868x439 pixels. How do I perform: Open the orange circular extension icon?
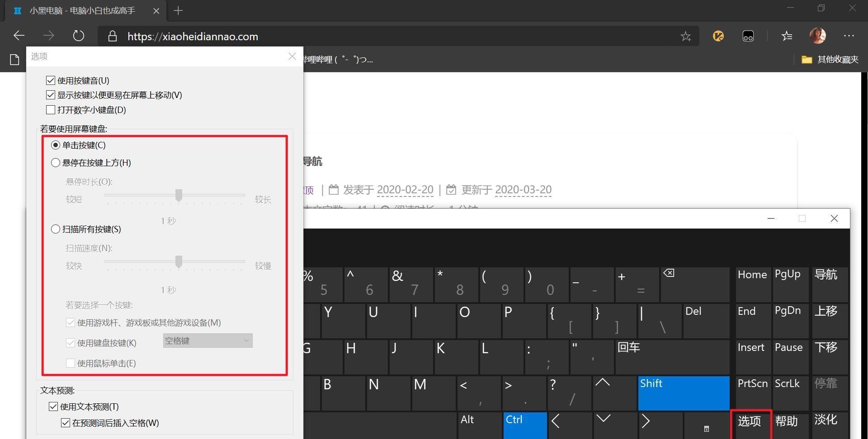coord(718,36)
